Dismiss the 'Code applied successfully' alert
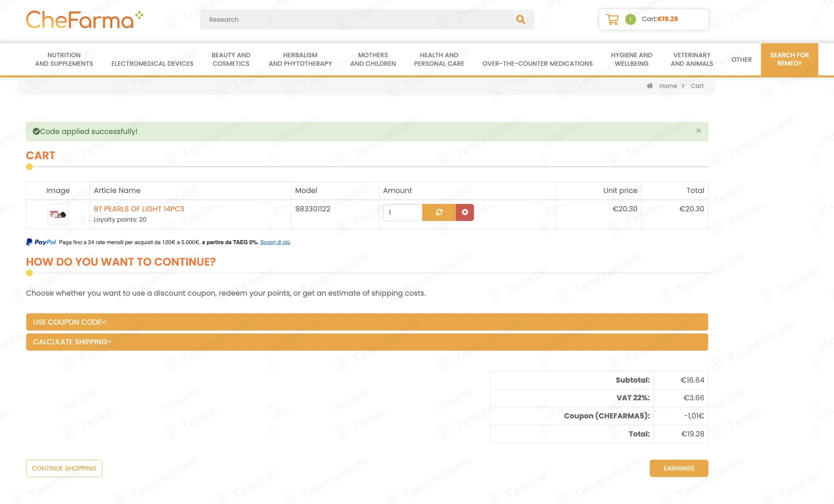The width and height of the screenshot is (834, 504). pyautogui.click(x=699, y=131)
